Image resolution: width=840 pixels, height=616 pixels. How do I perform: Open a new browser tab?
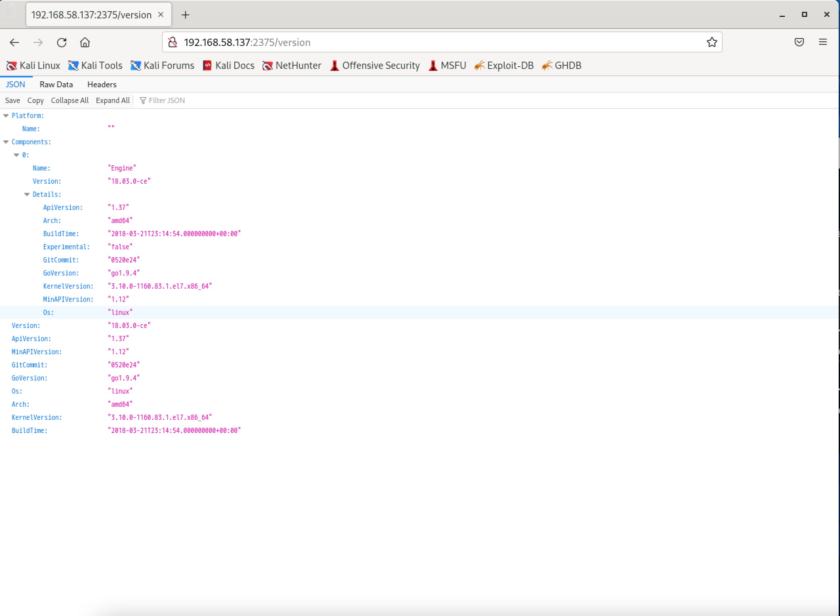pos(185,15)
